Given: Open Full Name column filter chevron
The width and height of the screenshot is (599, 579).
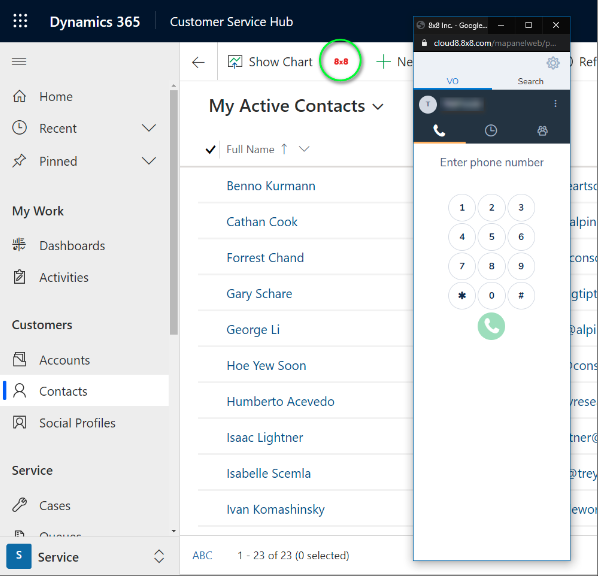Looking at the screenshot, I should click(304, 149).
